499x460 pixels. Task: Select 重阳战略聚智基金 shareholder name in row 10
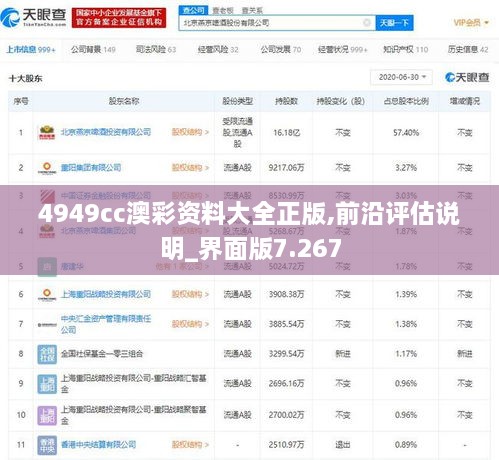(133, 415)
